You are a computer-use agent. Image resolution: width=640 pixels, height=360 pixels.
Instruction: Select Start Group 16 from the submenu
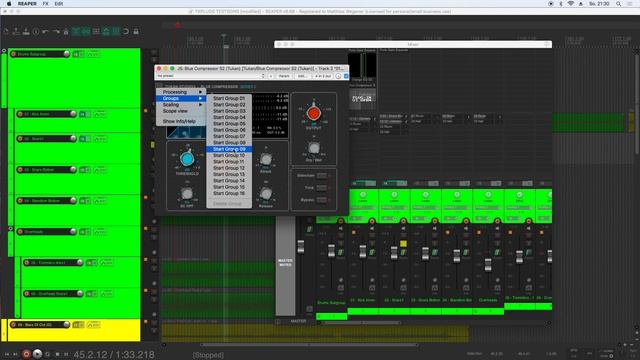pos(229,193)
